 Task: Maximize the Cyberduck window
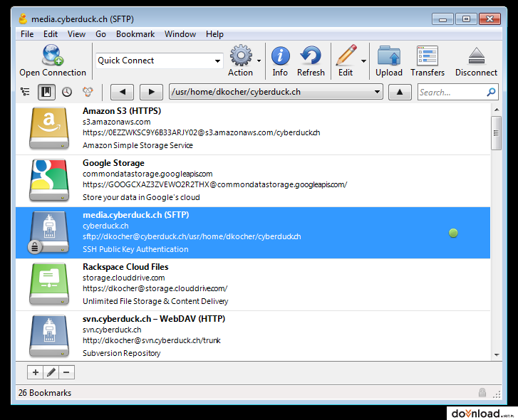466,19
